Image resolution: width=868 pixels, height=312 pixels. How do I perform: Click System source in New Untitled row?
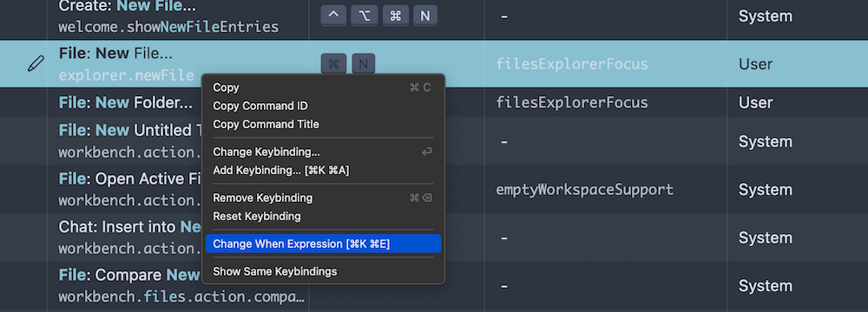(765, 141)
